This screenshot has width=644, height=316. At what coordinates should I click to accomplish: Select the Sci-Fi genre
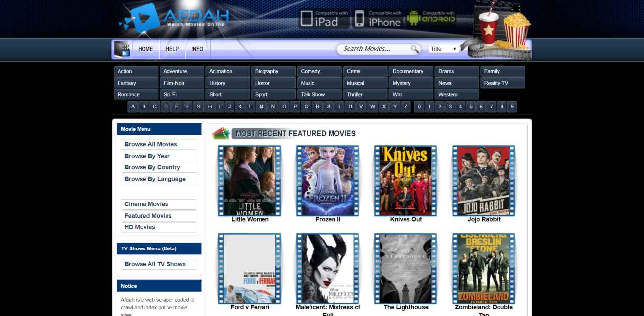[182, 95]
